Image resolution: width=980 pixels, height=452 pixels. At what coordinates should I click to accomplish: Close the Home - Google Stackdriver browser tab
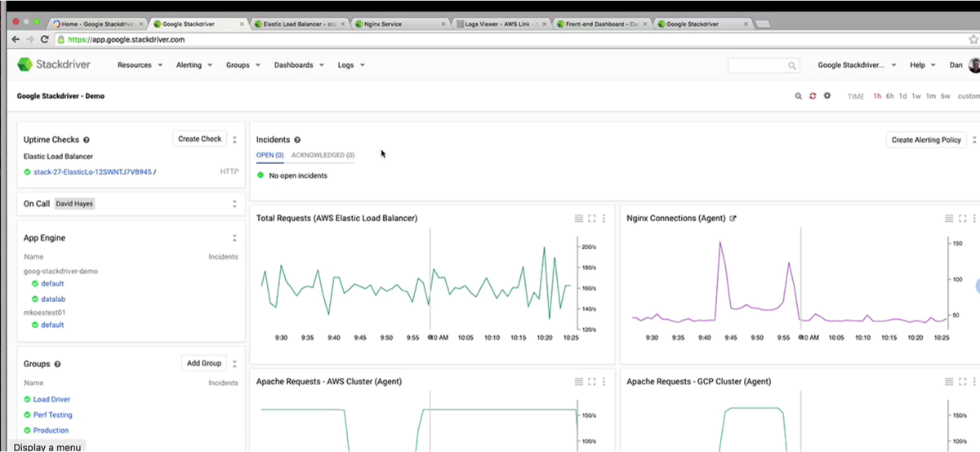pyautogui.click(x=140, y=24)
